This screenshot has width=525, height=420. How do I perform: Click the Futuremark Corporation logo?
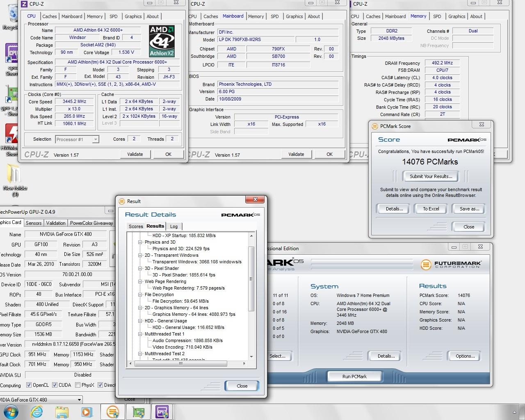click(451, 265)
